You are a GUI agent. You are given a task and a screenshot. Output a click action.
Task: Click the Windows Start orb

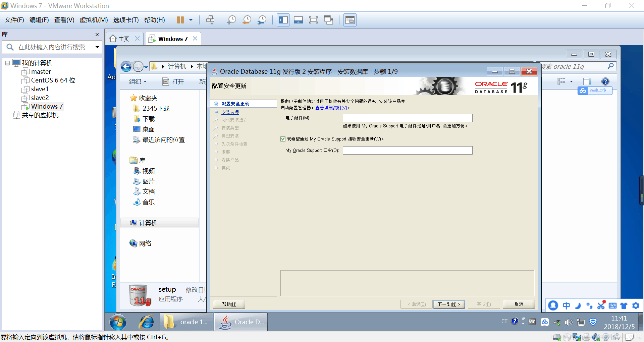tap(118, 322)
